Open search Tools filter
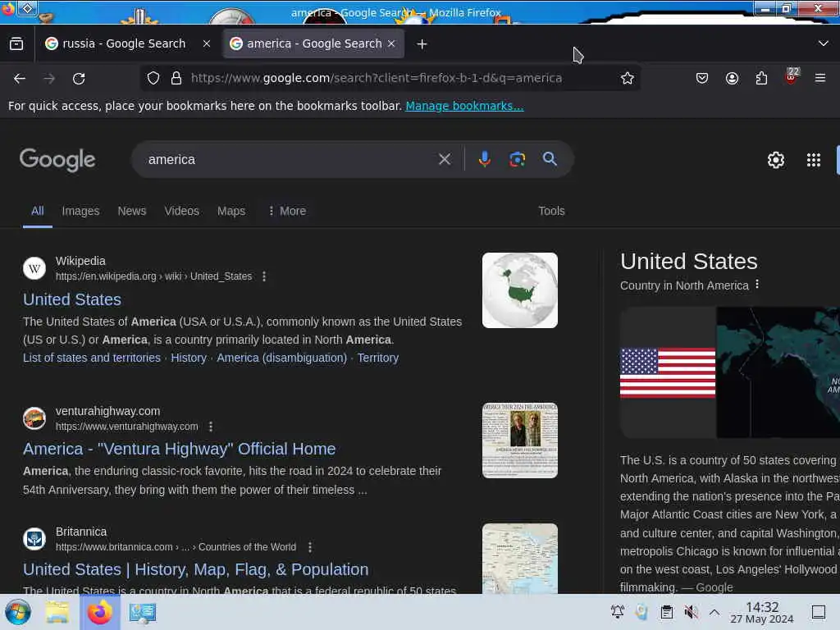The height and width of the screenshot is (630, 840). (551, 211)
